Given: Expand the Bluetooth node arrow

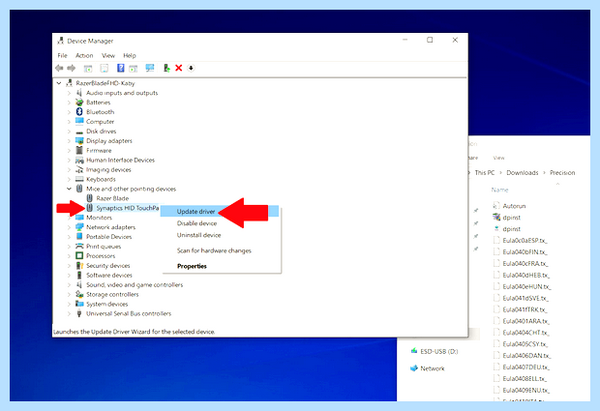Looking at the screenshot, I should coord(69,112).
